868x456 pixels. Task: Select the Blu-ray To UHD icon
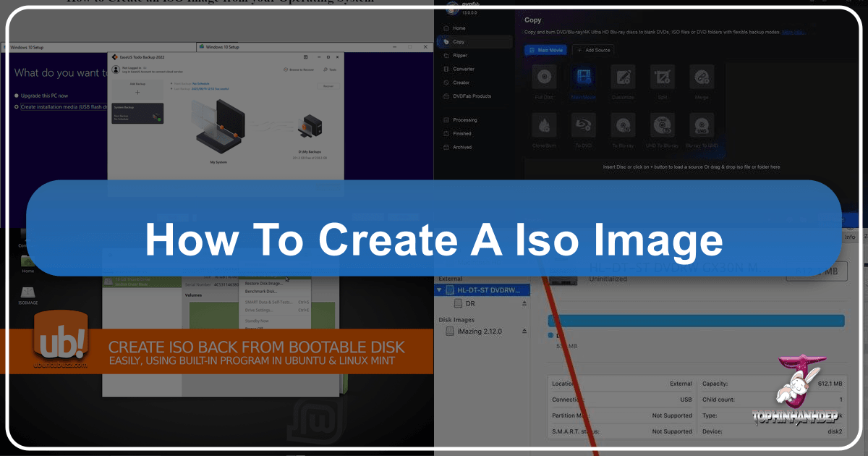click(700, 125)
